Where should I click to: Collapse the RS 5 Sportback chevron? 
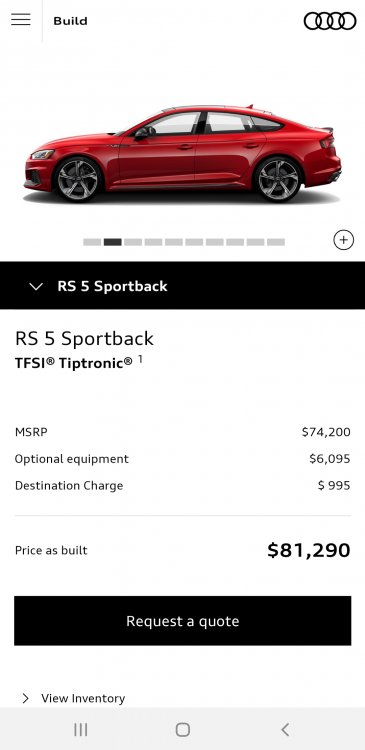[x=36, y=287]
